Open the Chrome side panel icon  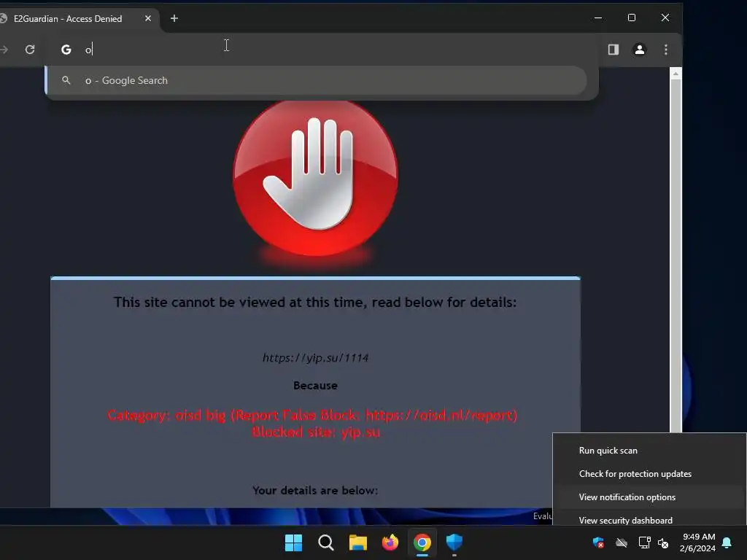[x=613, y=50]
